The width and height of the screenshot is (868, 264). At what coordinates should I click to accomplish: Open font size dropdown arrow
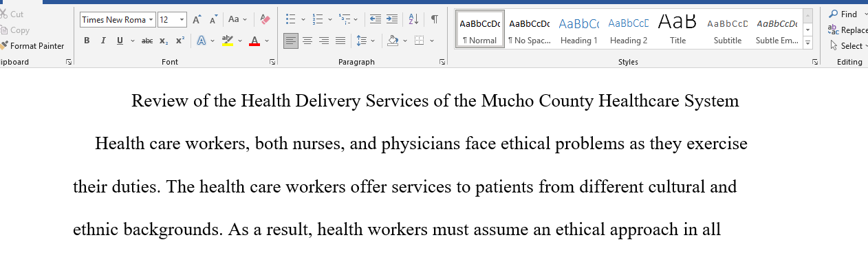(x=182, y=20)
